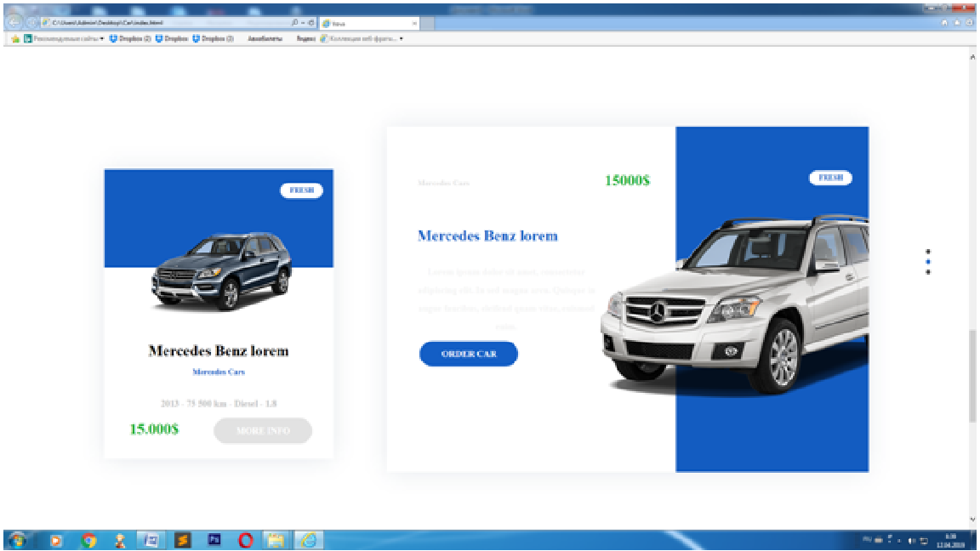The height and width of the screenshot is (551, 980).
Task: Open Sublime Text from the taskbar
Action: pos(183,541)
